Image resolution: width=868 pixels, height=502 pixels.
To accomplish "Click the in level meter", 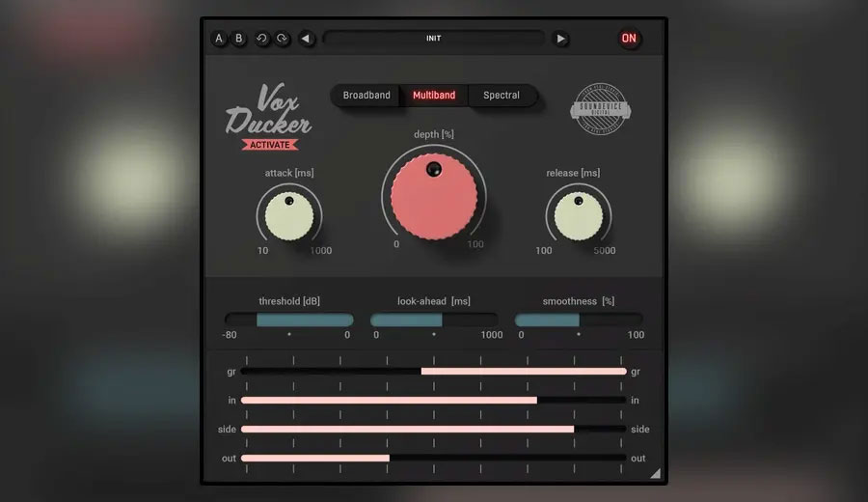I will point(434,400).
